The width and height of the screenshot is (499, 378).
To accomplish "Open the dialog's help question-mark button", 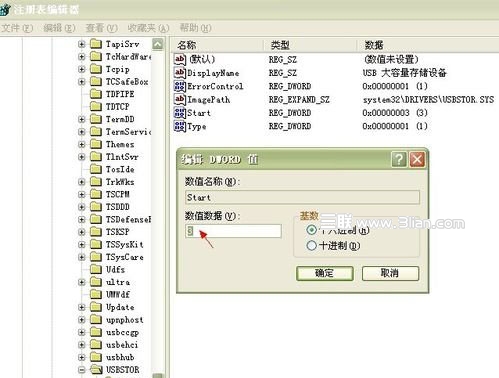I will pyautogui.click(x=399, y=159).
